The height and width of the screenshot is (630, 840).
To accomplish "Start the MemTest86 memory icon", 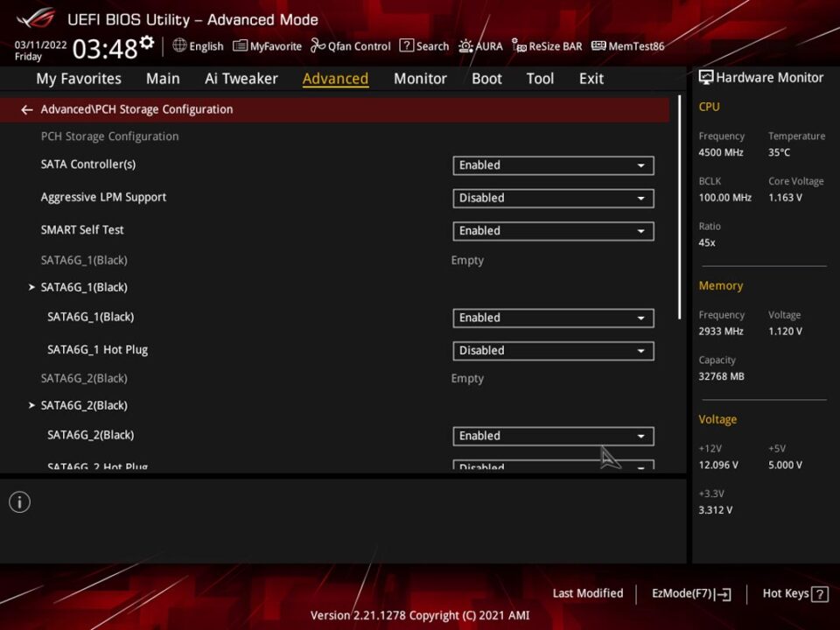I will [x=598, y=46].
